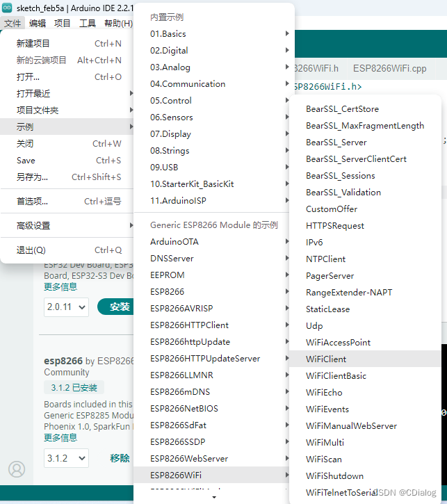Image resolution: width=447 pixels, height=504 pixels.
Task: Open 首选项... preferences entry
Action: coord(67,201)
